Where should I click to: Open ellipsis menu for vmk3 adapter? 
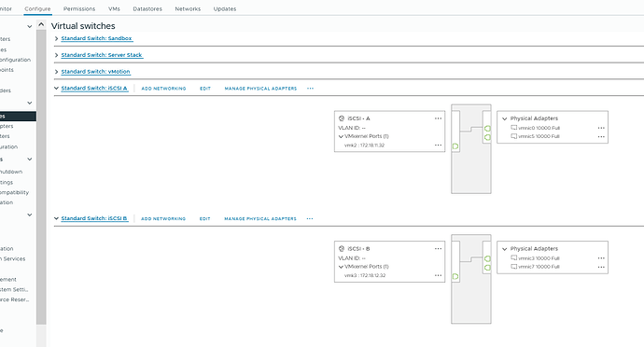(x=438, y=275)
